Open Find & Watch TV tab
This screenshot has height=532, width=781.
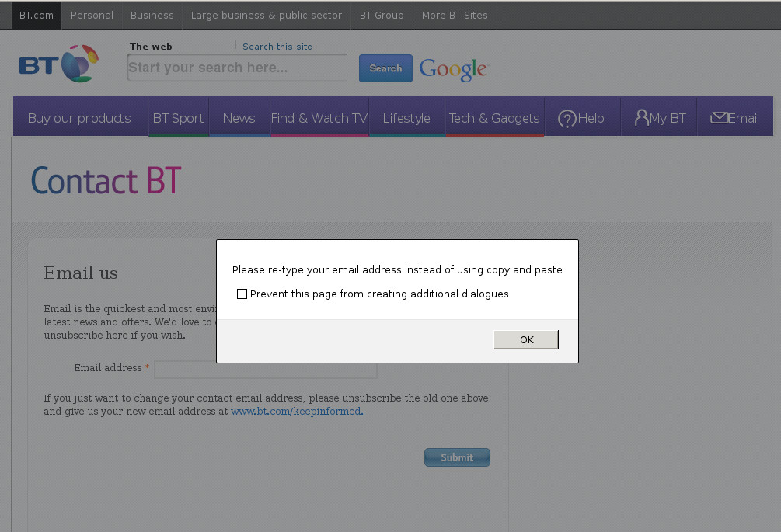pos(319,118)
